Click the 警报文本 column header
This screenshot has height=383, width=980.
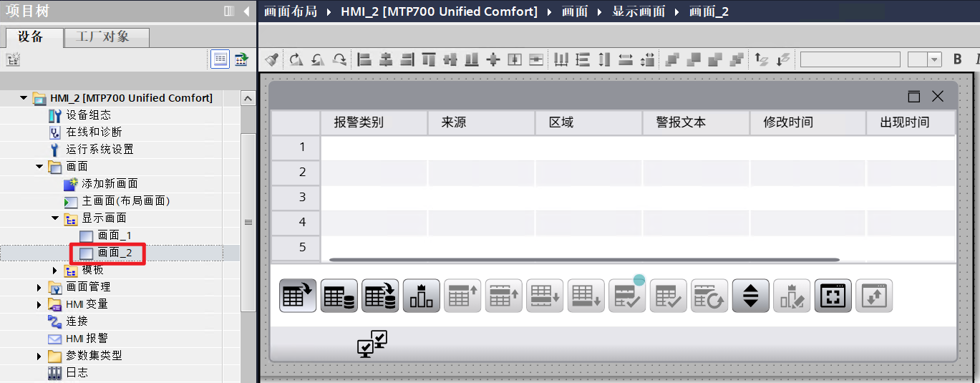tap(697, 122)
